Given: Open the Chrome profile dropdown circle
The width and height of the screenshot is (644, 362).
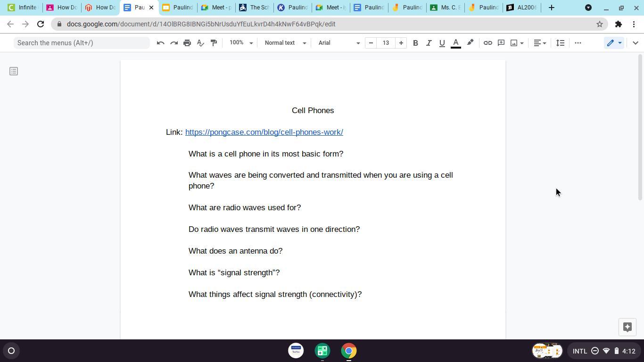Looking at the screenshot, I should click(x=588, y=8).
